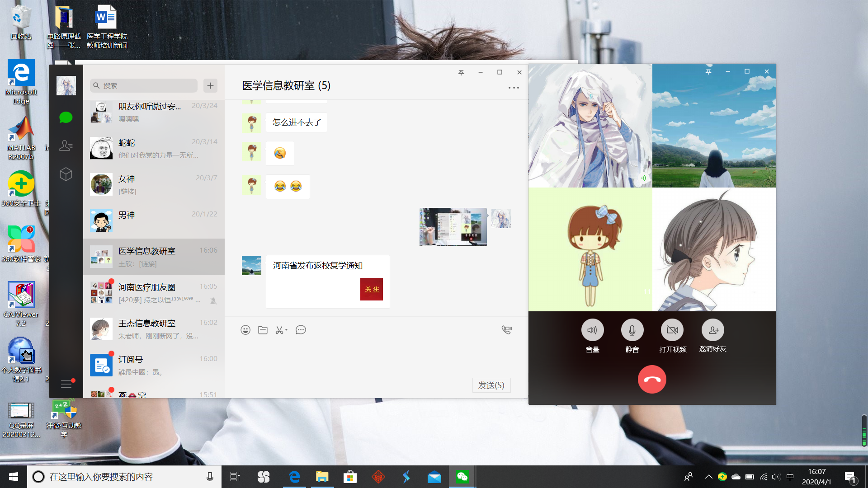Pin the call window on top
The image size is (868, 488).
[x=708, y=71]
